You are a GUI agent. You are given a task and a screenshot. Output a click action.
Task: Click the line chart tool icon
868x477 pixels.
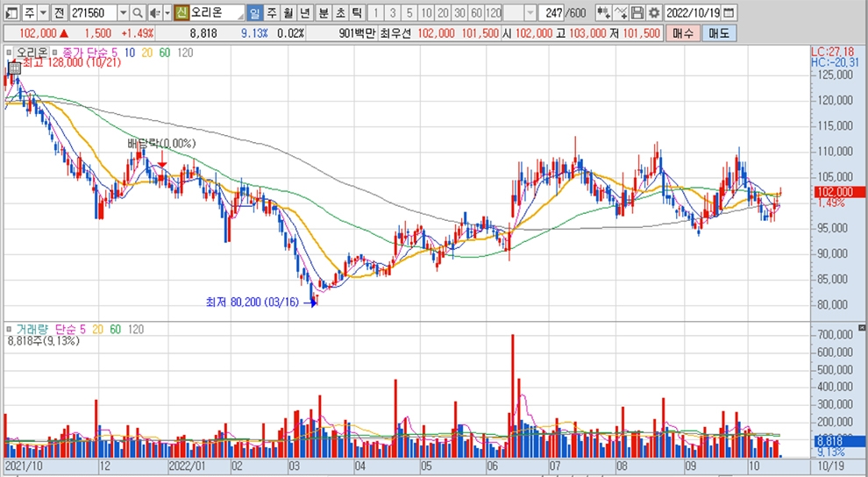point(621,13)
